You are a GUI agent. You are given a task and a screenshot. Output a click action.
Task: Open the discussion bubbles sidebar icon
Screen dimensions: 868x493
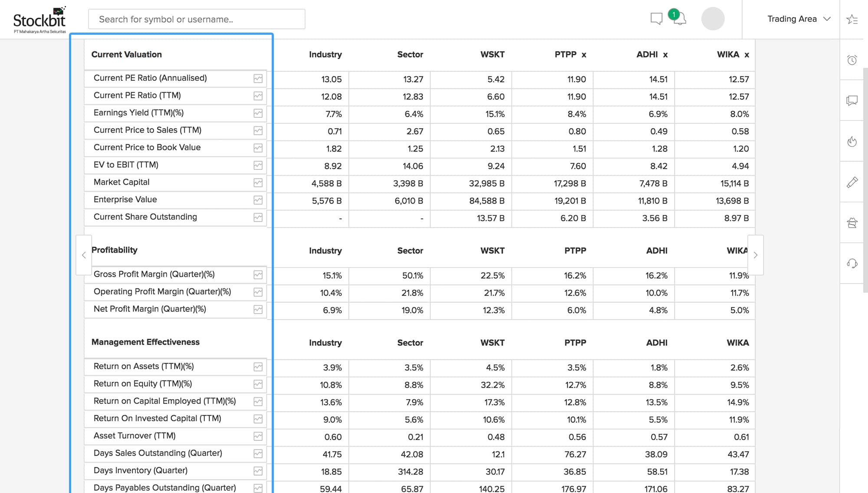click(x=852, y=101)
